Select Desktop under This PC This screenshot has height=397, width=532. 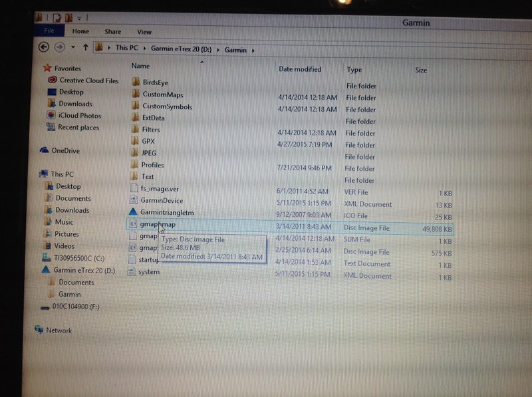(68, 186)
